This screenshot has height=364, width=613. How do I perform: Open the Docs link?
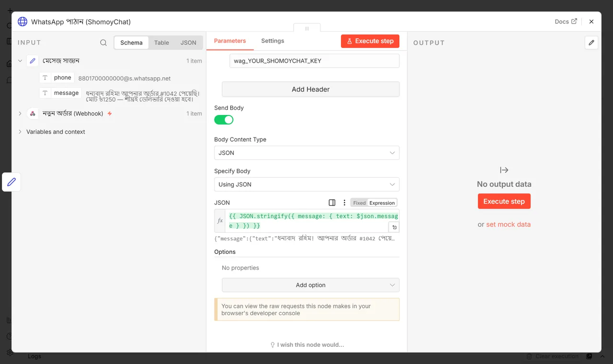[566, 22]
